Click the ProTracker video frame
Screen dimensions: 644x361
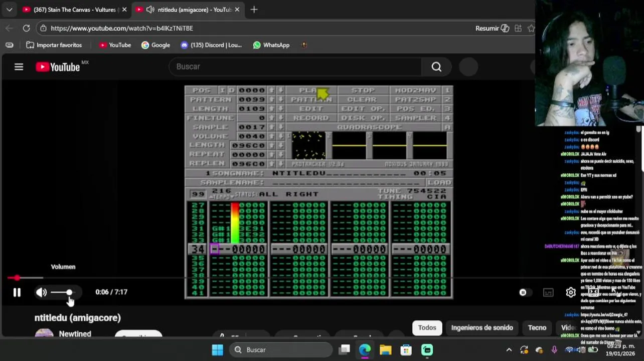click(x=318, y=192)
